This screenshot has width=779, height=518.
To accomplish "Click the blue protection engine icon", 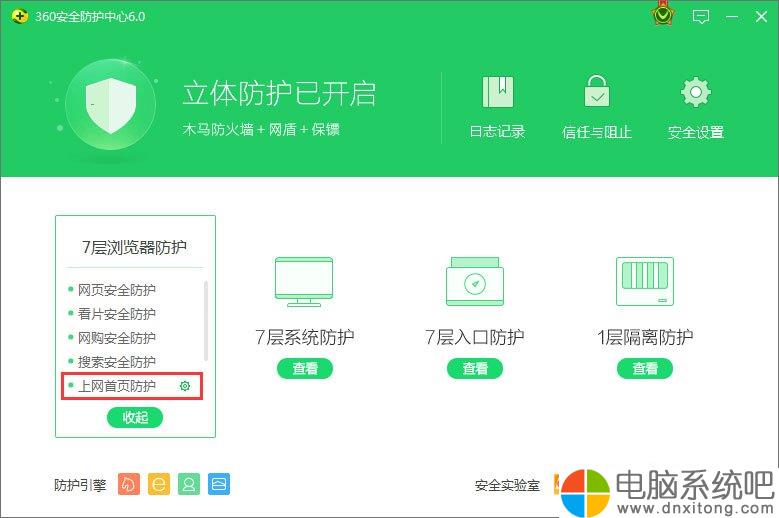I will coord(219,484).
